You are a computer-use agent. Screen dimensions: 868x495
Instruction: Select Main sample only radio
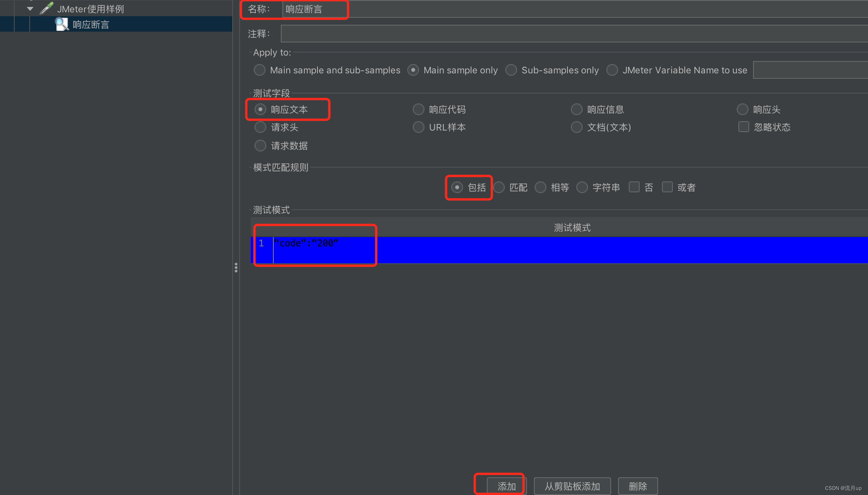click(413, 70)
